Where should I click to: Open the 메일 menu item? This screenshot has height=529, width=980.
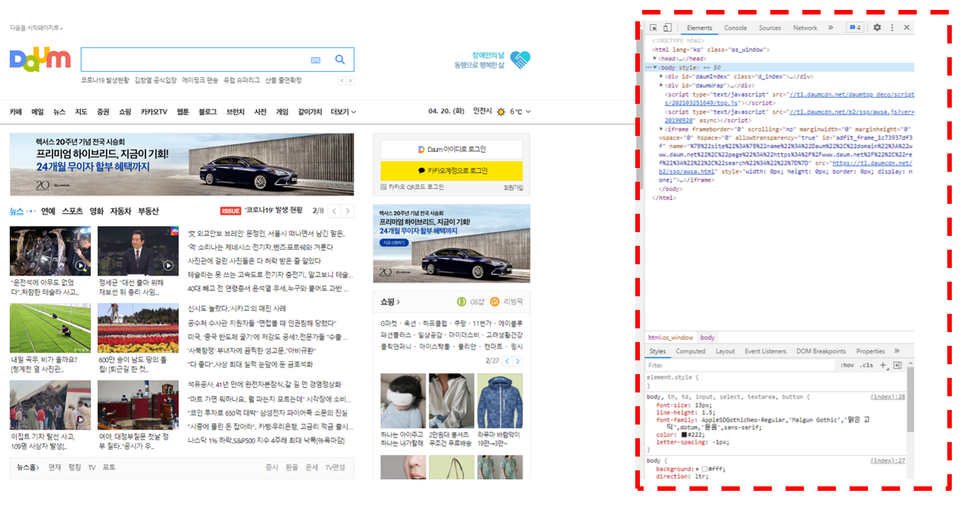37,111
